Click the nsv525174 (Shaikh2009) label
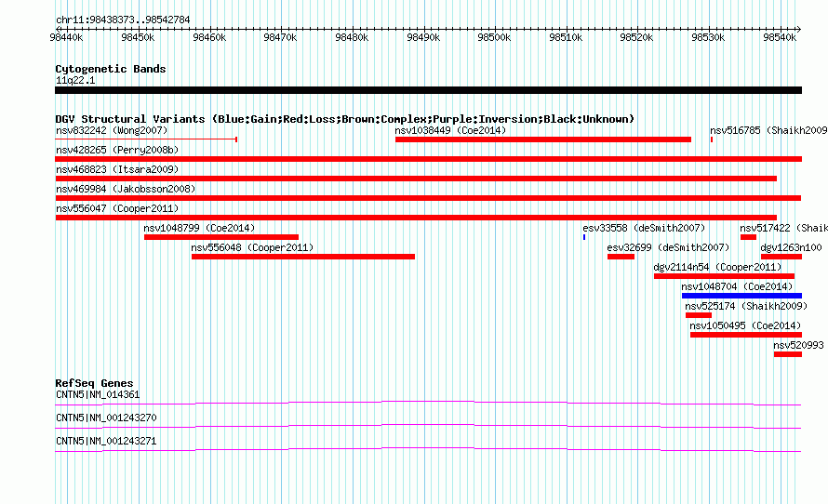The height and width of the screenshot is (504, 828). click(x=746, y=306)
